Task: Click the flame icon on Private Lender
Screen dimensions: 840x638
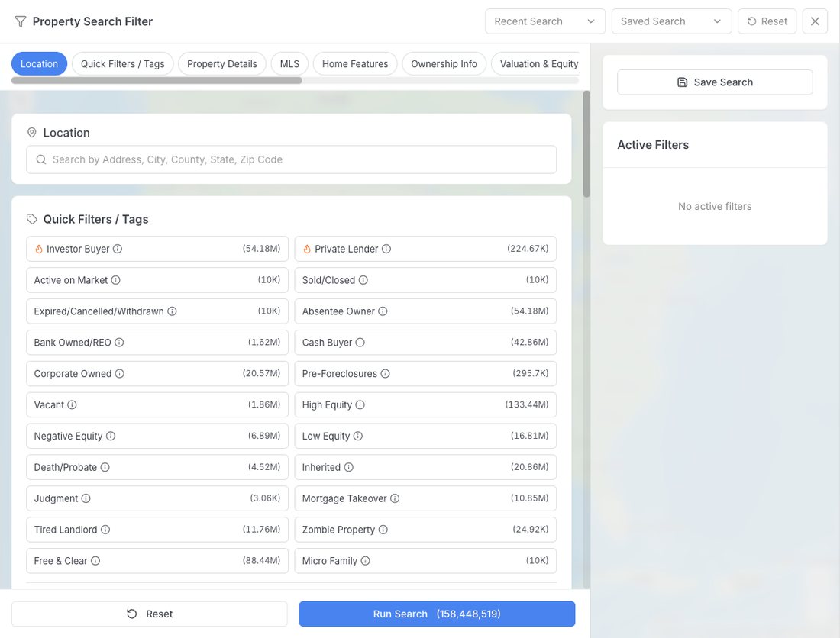Action: pyautogui.click(x=307, y=249)
